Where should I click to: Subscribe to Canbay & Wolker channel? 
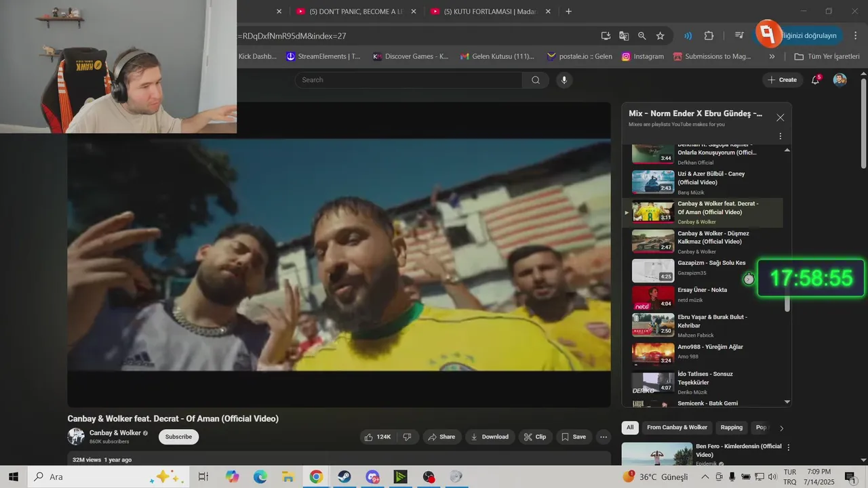click(x=178, y=436)
